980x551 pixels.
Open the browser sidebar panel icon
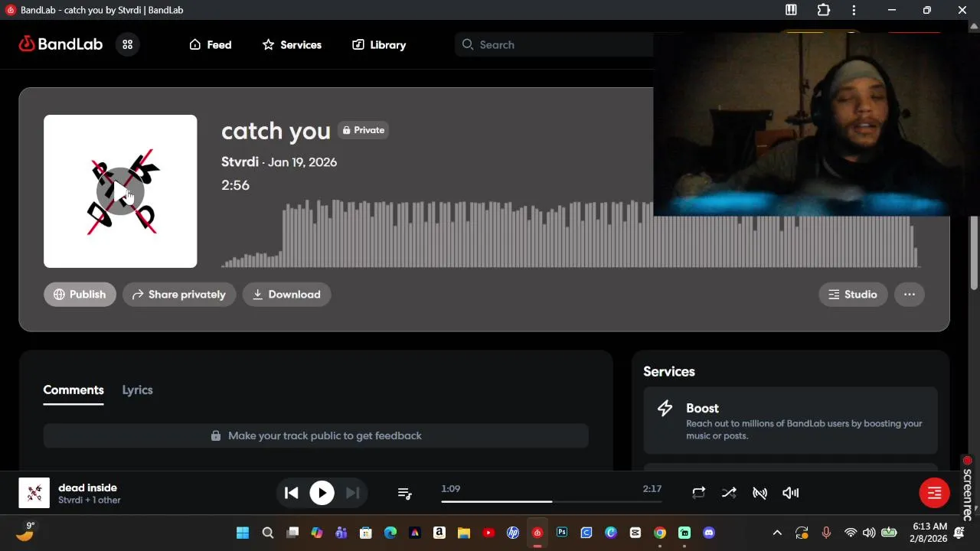[791, 10]
